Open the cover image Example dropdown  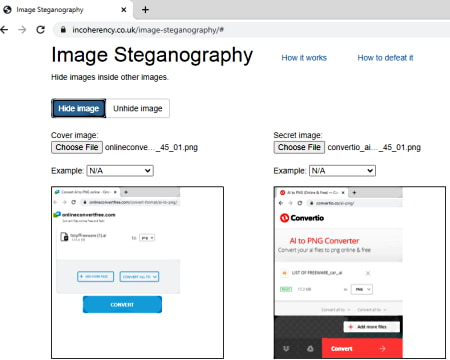click(120, 171)
